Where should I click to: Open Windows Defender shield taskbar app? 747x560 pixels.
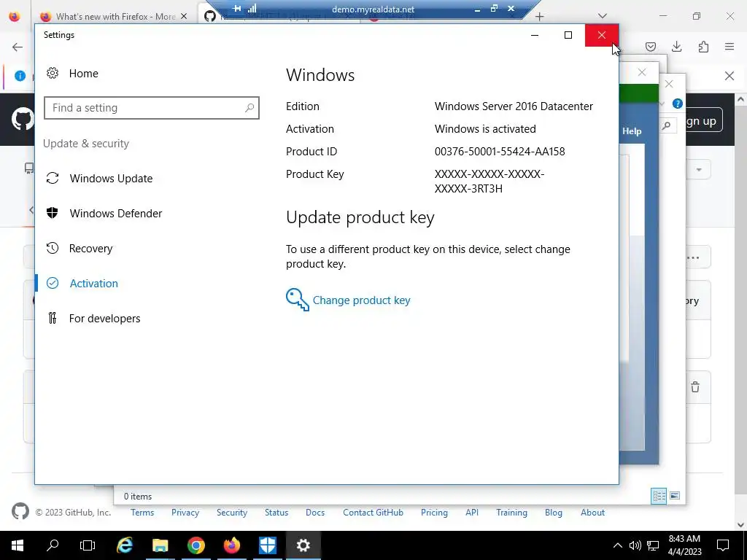coord(268,545)
